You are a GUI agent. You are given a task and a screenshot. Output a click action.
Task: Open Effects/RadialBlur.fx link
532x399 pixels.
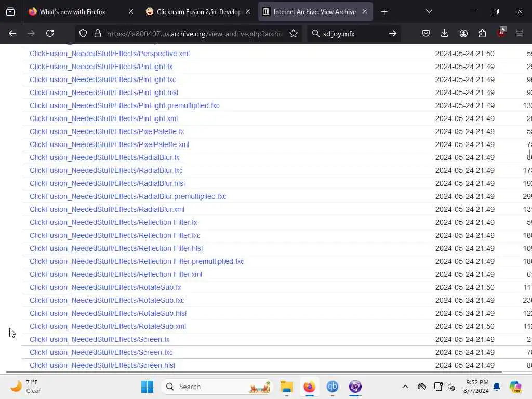pyautogui.click(x=104, y=157)
